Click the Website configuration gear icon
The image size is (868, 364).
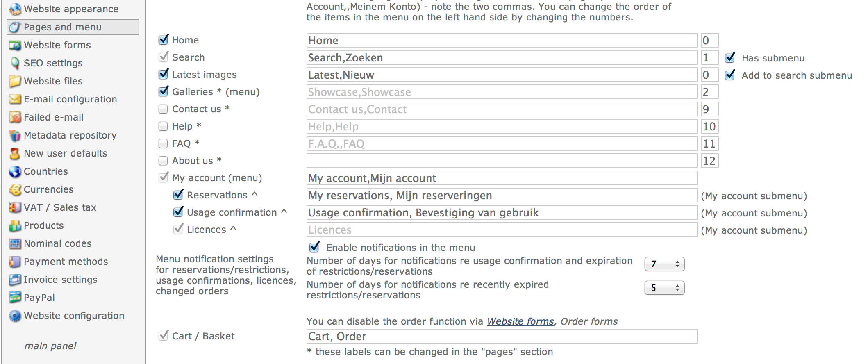tap(15, 316)
